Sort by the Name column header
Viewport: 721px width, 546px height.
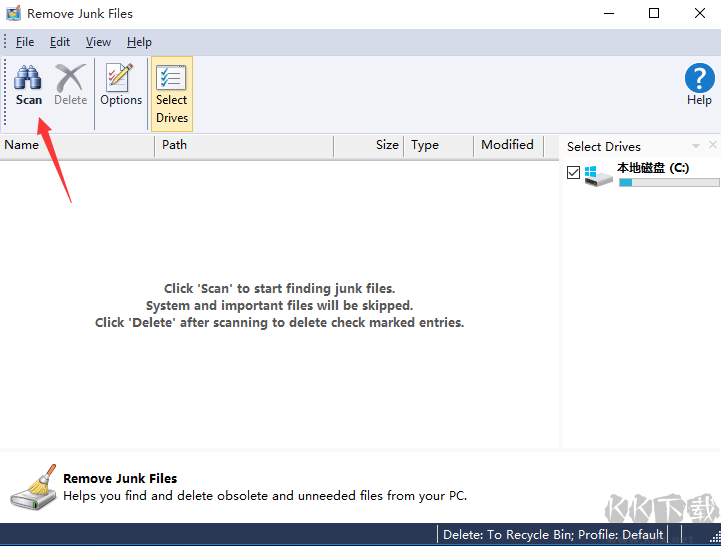click(77, 146)
